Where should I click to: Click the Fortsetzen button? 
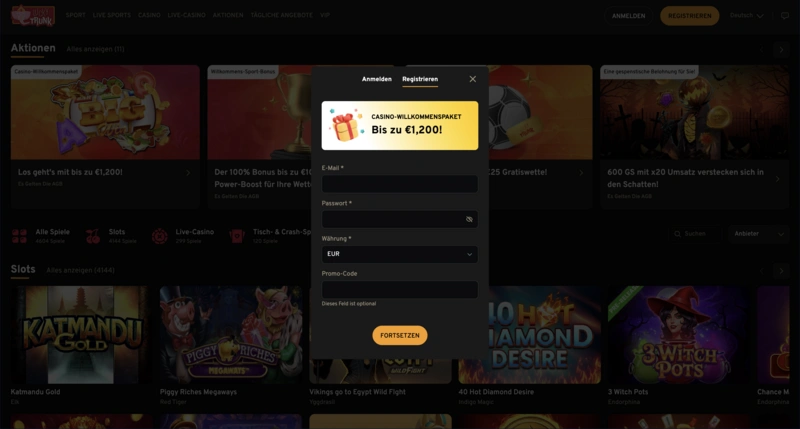tap(399, 335)
